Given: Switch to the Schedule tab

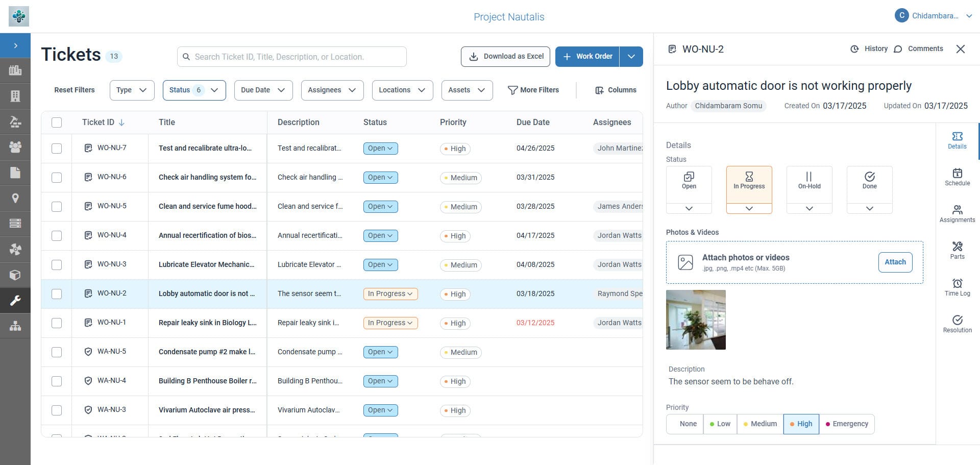Looking at the screenshot, I should coord(957,177).
